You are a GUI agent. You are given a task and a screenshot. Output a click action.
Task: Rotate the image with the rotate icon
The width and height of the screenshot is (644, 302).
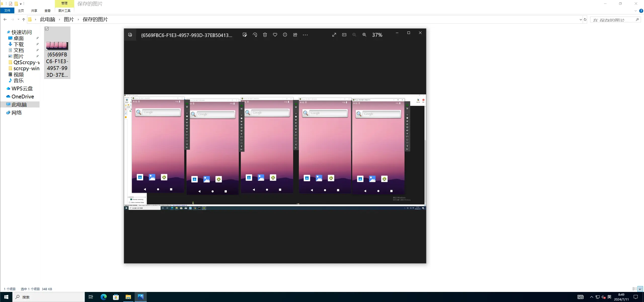[255, 35]
